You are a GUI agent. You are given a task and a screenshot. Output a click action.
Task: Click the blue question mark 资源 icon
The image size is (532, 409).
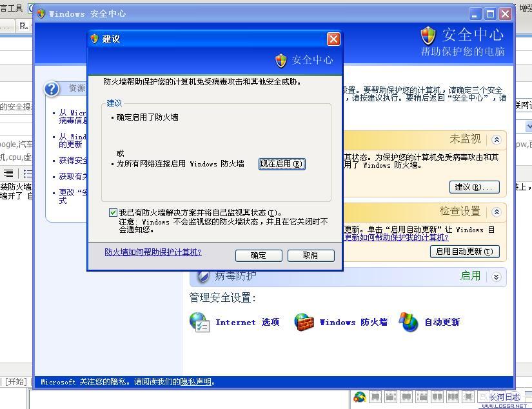52,89
